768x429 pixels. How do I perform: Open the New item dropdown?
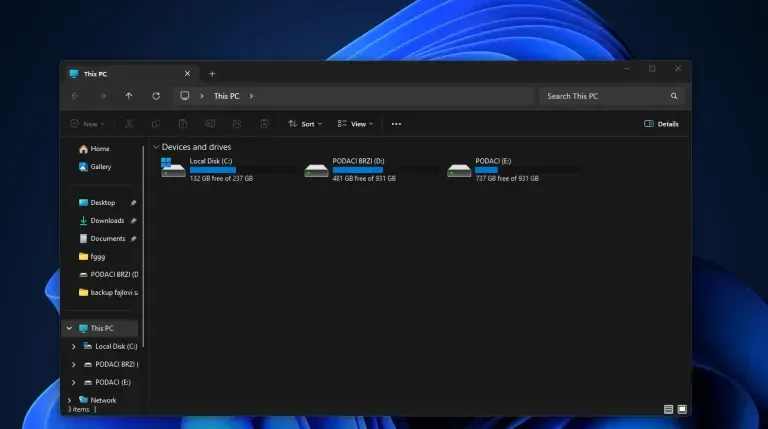click(x=87, y=124)
